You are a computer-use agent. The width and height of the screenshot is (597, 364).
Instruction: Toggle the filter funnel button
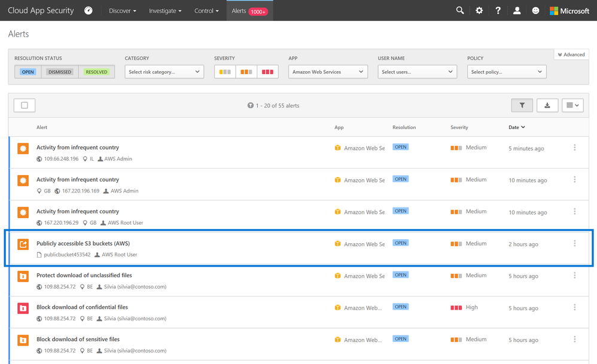pos(522,105)
